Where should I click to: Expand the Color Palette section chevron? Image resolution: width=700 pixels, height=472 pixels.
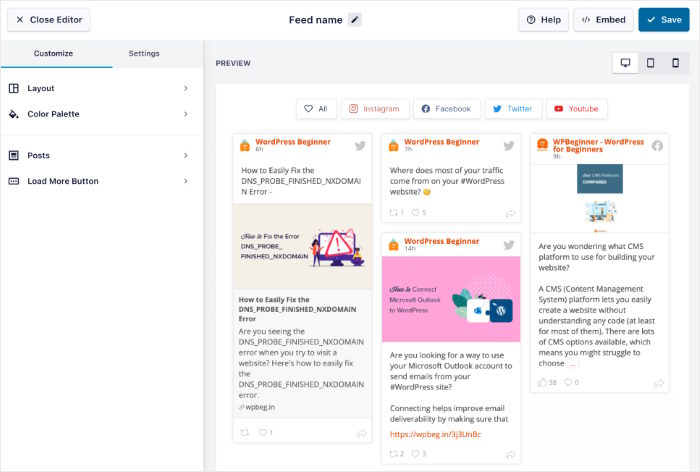[x=186, y=114]
